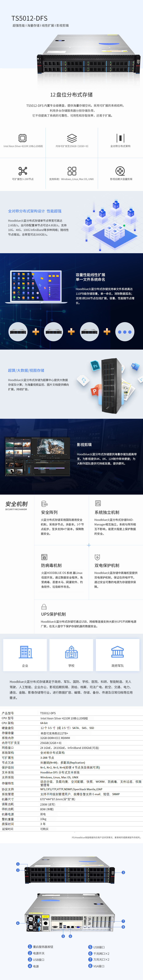The height and width of the screenshot is (980, 143).
Task: Click the 安全阵列 heading
Action: point(49,512)
